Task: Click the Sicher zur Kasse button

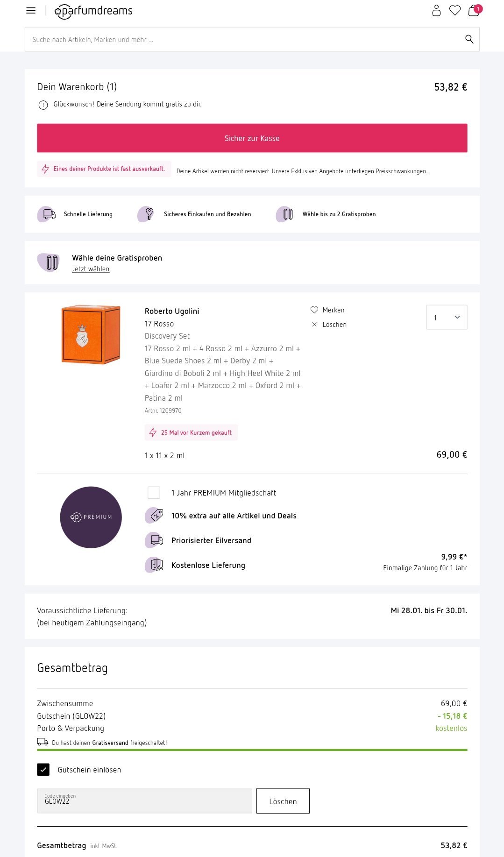Action: pos(252,138)
